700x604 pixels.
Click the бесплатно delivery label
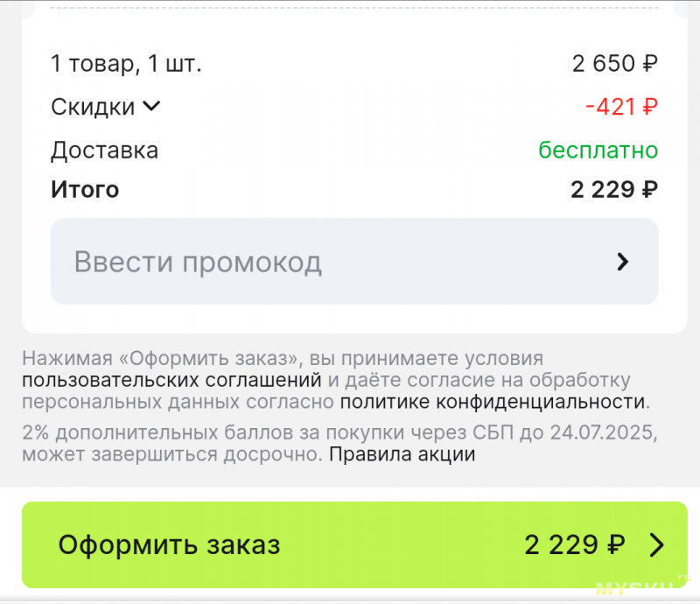pos(598,150)
